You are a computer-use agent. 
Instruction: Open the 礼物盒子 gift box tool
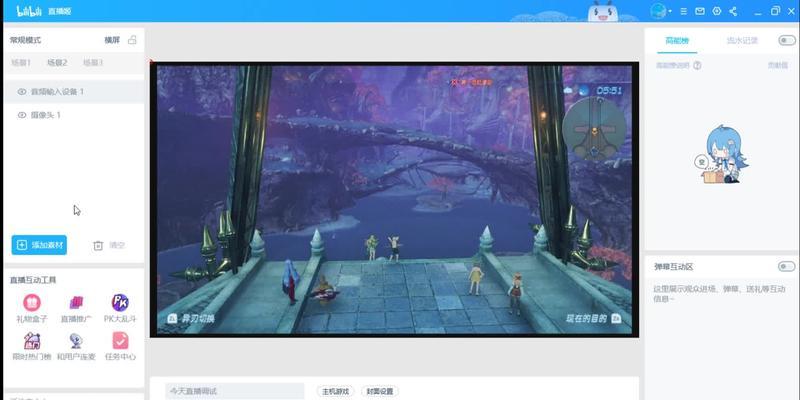coord(32,309)
